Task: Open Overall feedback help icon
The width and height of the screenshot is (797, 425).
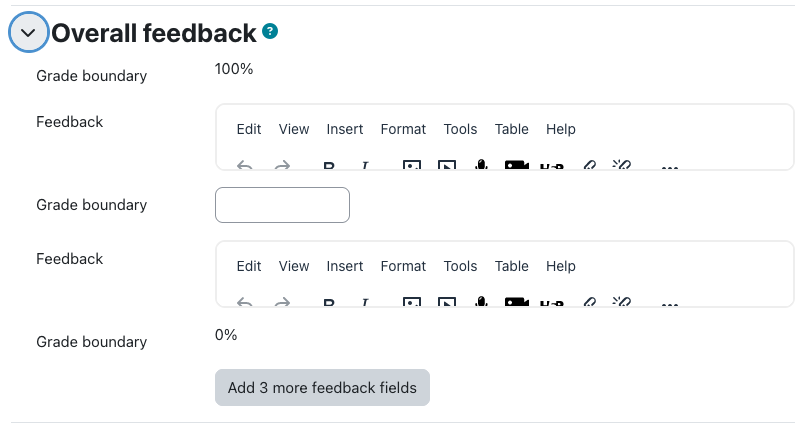Action: point(270,32)
